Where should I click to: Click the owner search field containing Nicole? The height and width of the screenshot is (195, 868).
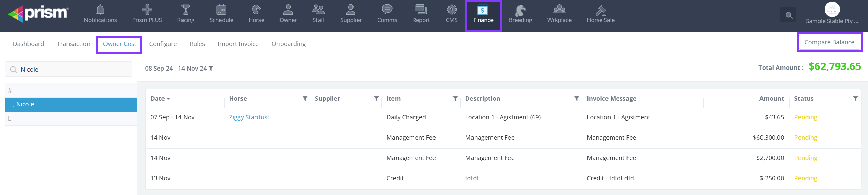[x=71, y=69]
